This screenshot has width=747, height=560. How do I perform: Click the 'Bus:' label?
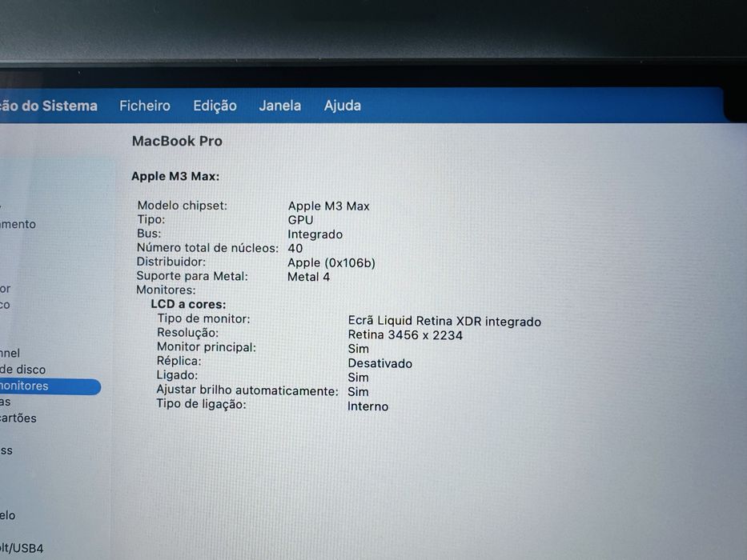point(149,234)
